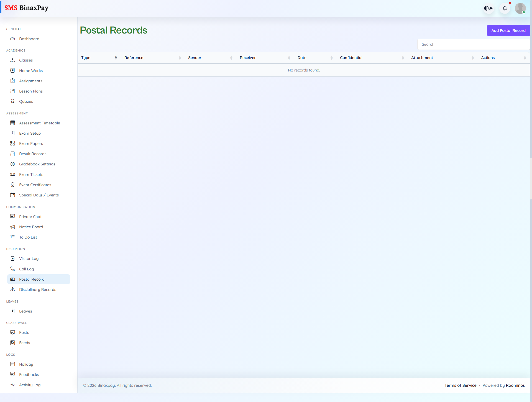Open notifications via the bell icon
532x402 pixels.
click(505, 8)
